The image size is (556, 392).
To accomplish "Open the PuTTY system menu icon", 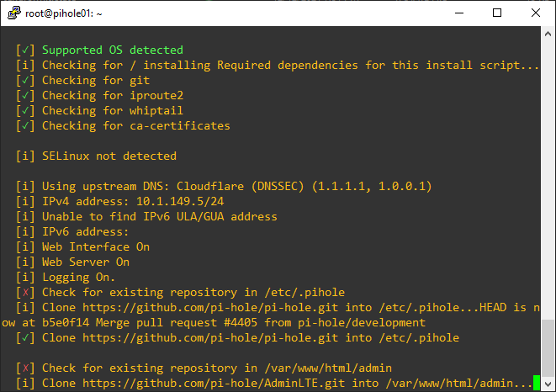I will tap(13, 13).
